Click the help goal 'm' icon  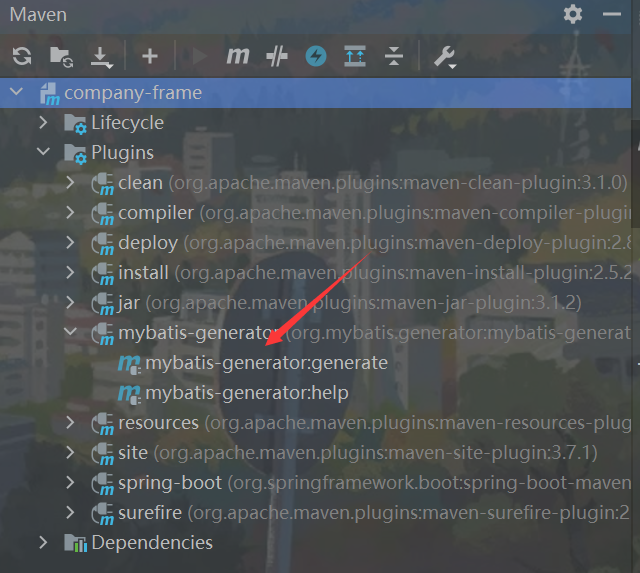click(130, 394)
